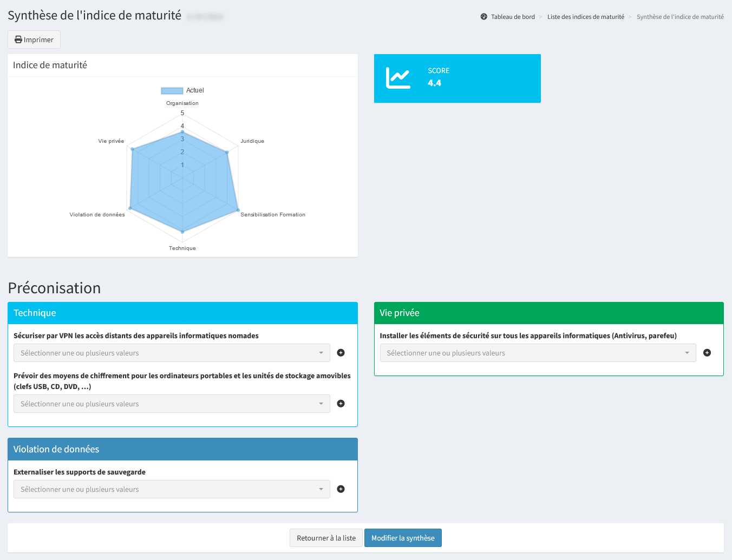Click the Sensibilisation Formation data point on radar

point(238,210)
